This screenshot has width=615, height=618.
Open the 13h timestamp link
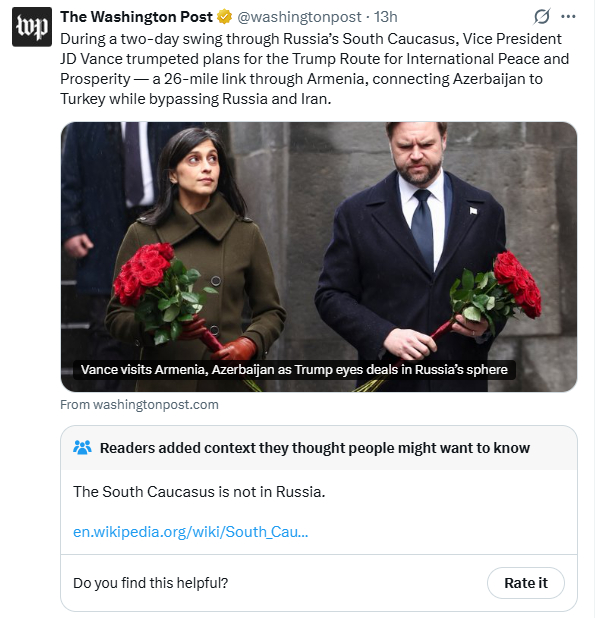tap(385, 17)
